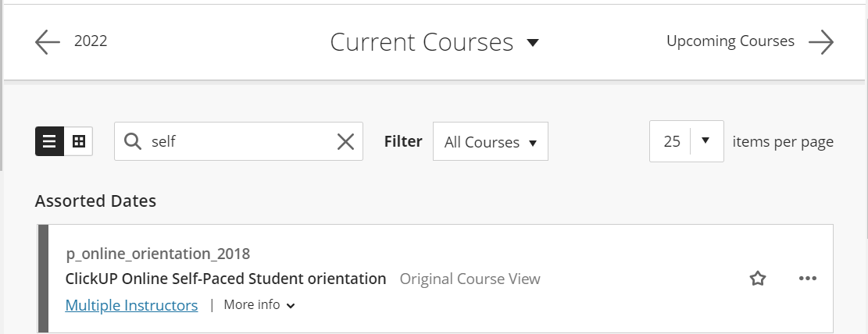Open ClickUP Online Self-Paced Student orientation

(226, 279)
